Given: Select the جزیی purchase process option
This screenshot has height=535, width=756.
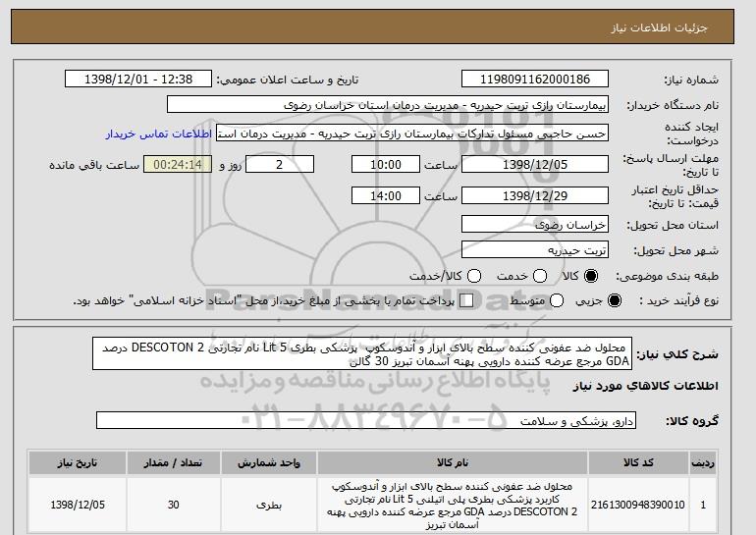Looking at the screenshot, I should click(615, 300).
